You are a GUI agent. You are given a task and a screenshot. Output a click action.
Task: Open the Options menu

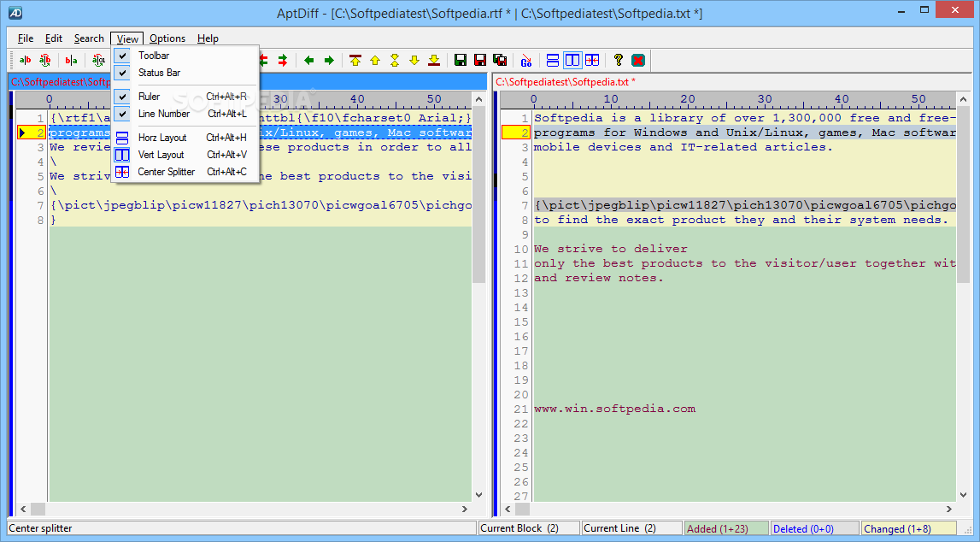tap(167, 38)
